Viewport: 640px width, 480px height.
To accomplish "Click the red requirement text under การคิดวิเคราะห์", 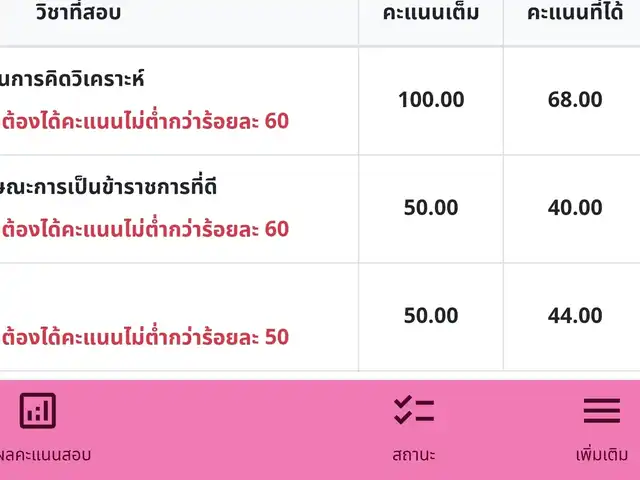I will click(x=145, y=121).
